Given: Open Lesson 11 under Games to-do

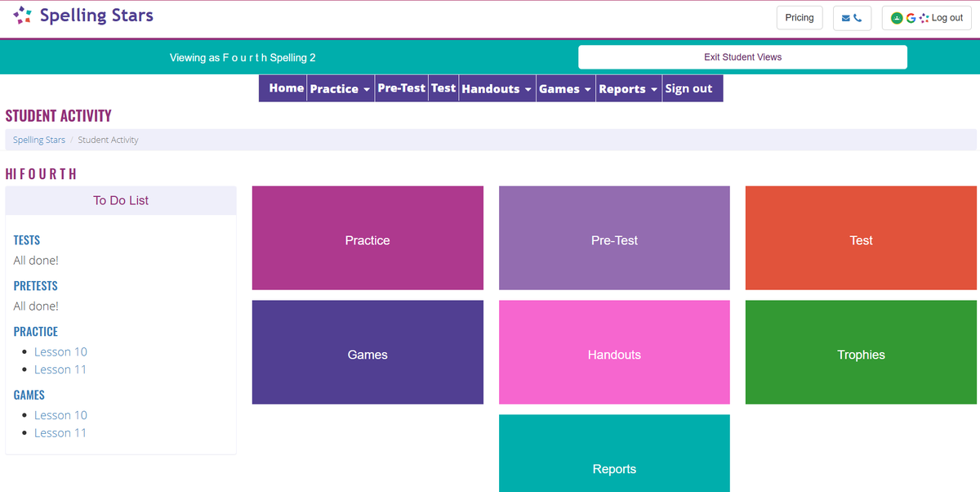Looking at the screenshot, I should [x=60, y=433].
